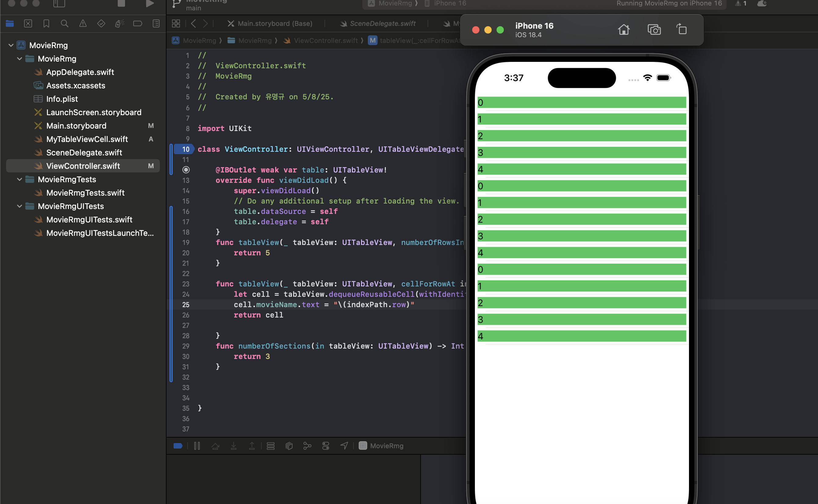
Task: Click the issue count warning indicator
Action: pyautogui.click(x=740, y=3)
